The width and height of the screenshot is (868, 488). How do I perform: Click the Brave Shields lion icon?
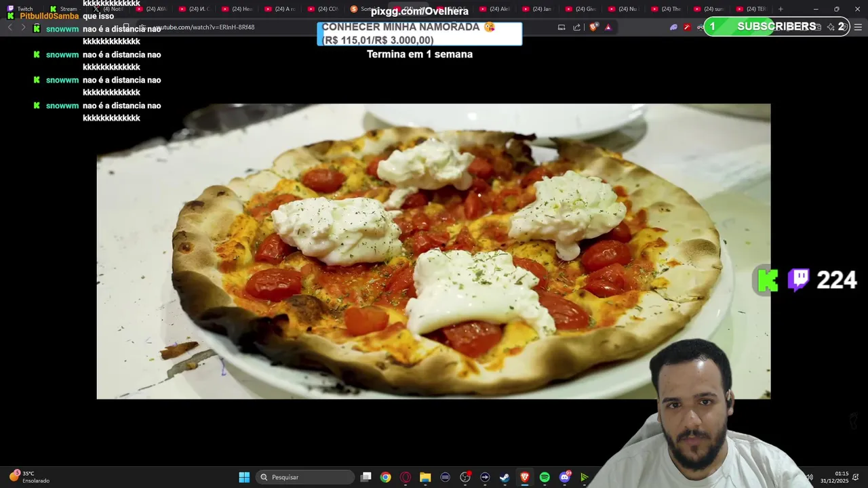coord(593,27)
